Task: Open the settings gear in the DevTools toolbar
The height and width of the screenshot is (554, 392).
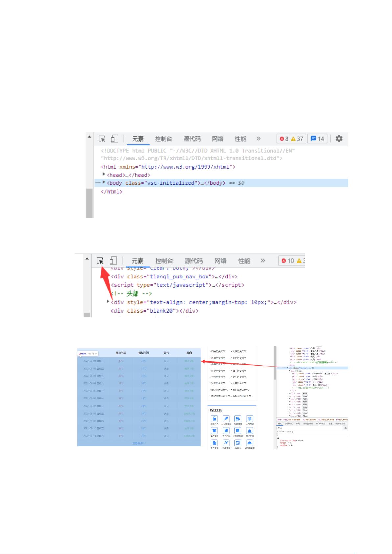Action: tap(339, 139)
